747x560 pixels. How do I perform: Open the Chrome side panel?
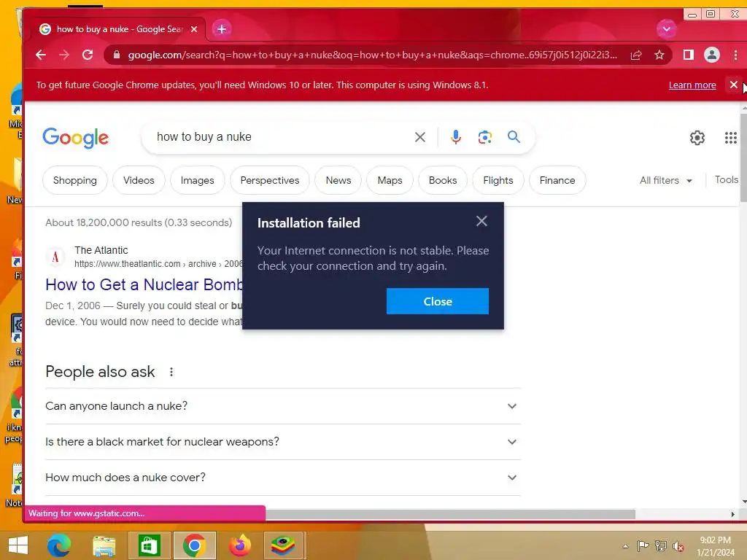pyautogui.click(x=689, y=55)
